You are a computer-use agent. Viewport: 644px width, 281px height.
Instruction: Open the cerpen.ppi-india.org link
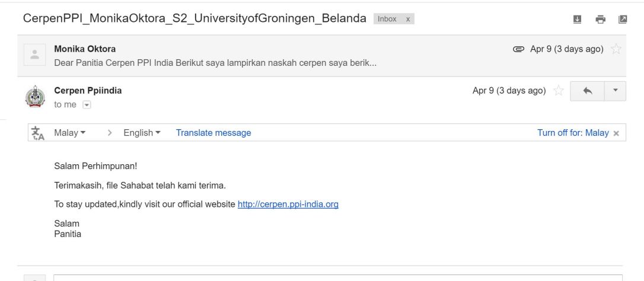(288, 205)
